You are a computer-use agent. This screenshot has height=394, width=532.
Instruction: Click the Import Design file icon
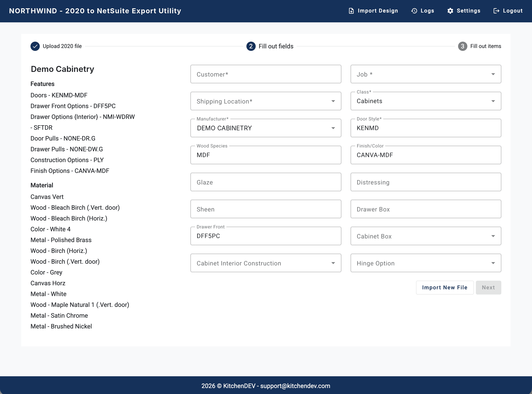(x=351, y=11)
